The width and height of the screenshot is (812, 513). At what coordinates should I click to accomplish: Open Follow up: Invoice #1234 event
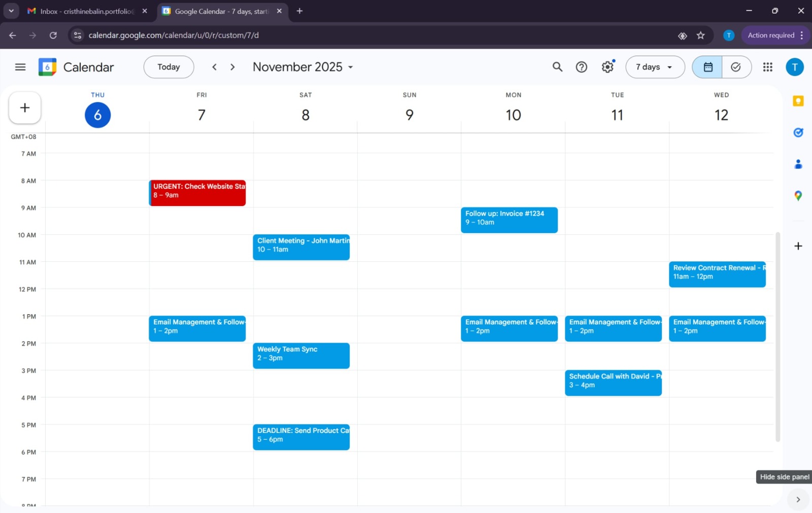point(509,220)
